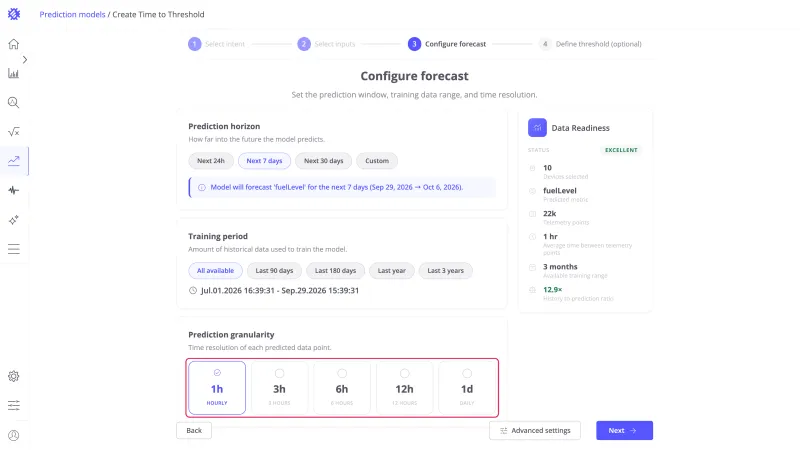This screenshot has width=800, height=450.
Task: Choose Next 24h prediction horizon
Action: 211,161
